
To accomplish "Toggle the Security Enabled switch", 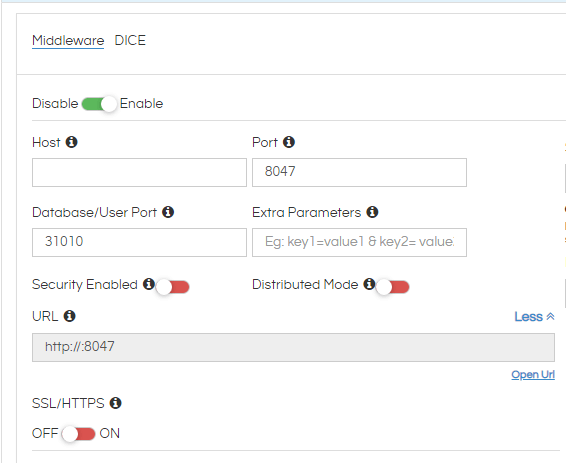I will (173, 287).
